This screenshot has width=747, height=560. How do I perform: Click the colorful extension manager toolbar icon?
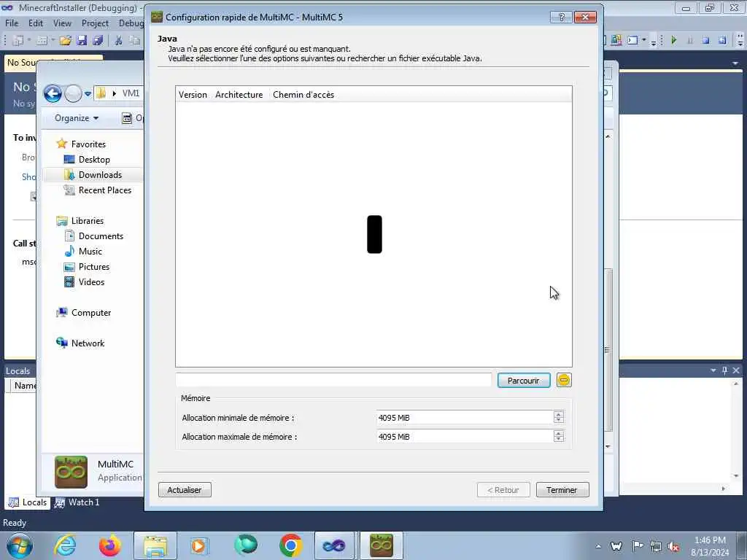616,41
